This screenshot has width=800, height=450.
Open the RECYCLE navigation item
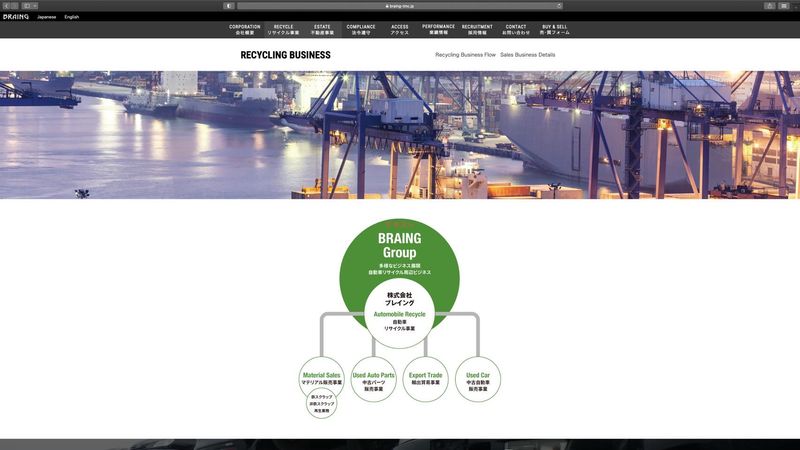pos(283,30)
